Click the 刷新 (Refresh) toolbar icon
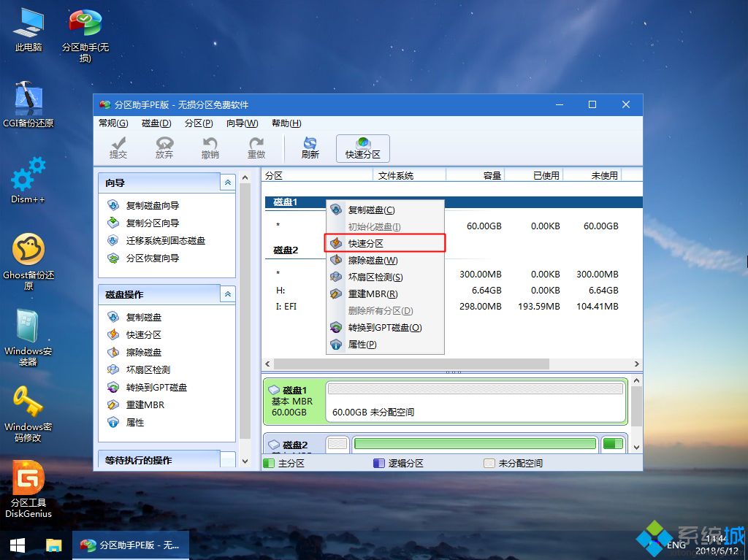 point(308,147)
